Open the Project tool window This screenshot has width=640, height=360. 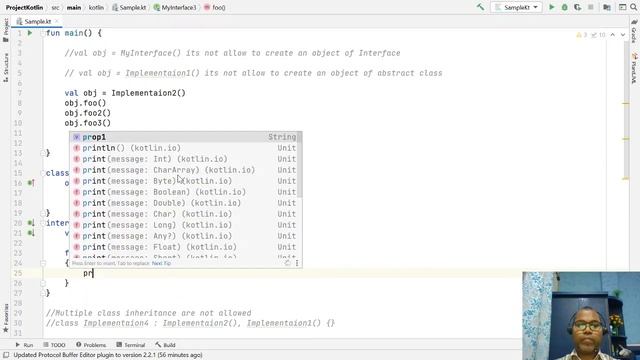click(x=5, y=30)
